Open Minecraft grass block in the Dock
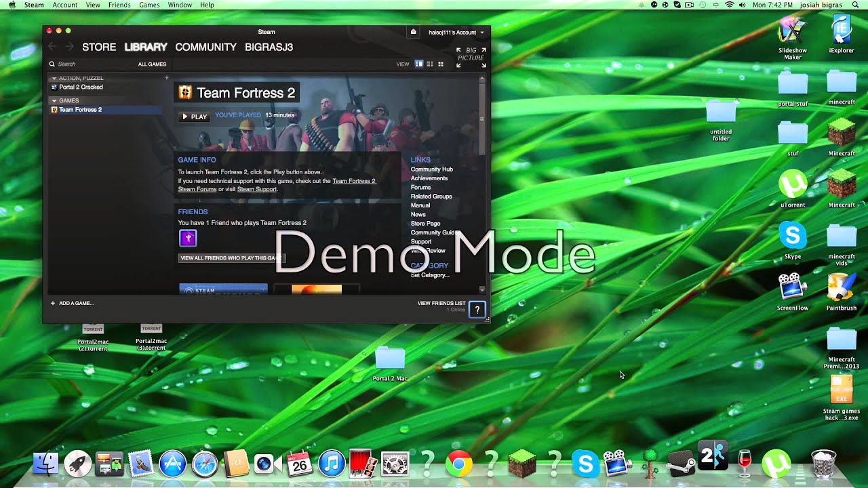 coord(522,464)
